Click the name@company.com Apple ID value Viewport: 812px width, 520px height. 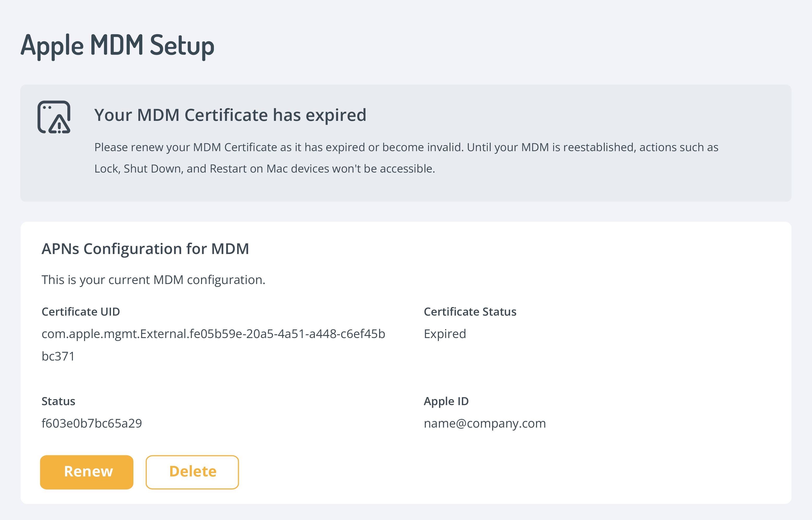[x=485, y=423]
